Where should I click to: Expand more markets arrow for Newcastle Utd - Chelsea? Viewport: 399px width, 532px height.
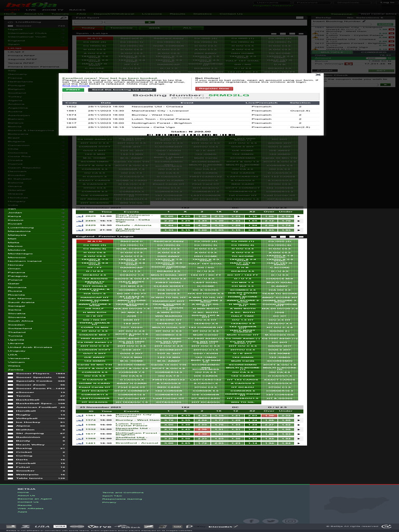pyautogui.click(x=299, y=430)
